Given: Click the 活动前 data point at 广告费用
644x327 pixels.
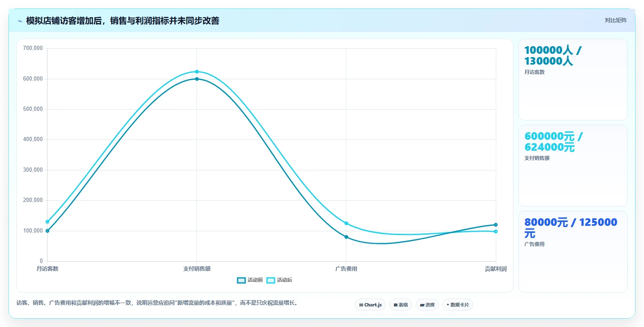Looking at the screenshot, I should [x=346, y=237].
